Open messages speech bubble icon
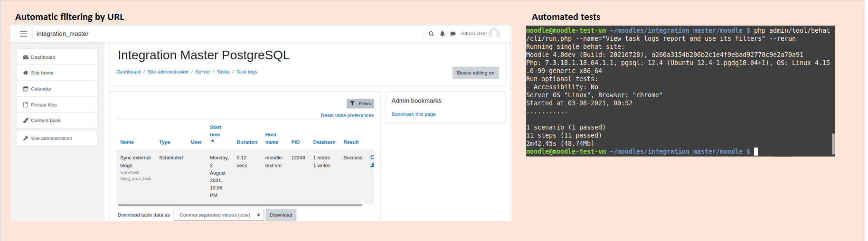 click(x=453, y=34)
